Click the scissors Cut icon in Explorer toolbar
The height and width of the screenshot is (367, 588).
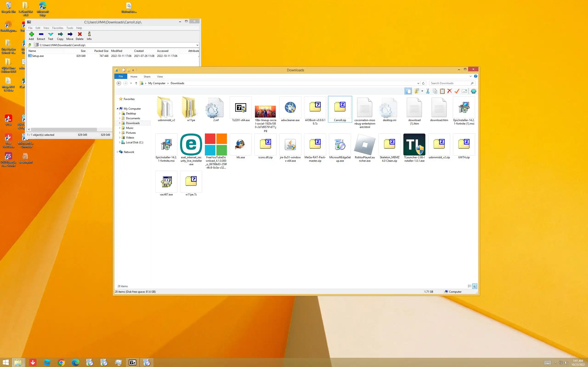click(428, 91)
